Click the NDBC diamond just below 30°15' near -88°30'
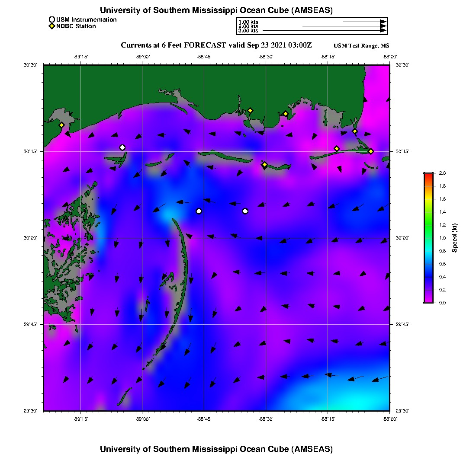This screenshot has height=454, width=476. point(264,164)
